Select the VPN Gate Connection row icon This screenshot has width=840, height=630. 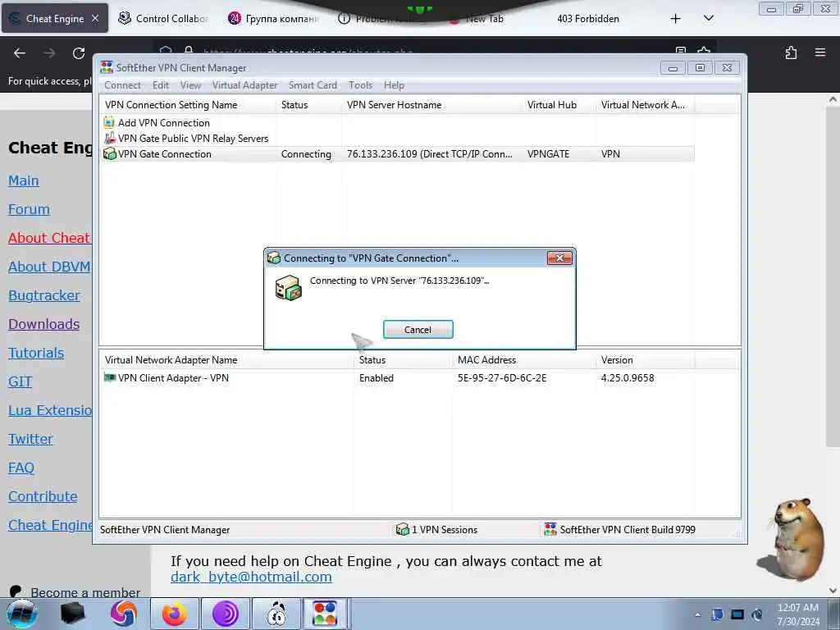[x=109, y=153]
